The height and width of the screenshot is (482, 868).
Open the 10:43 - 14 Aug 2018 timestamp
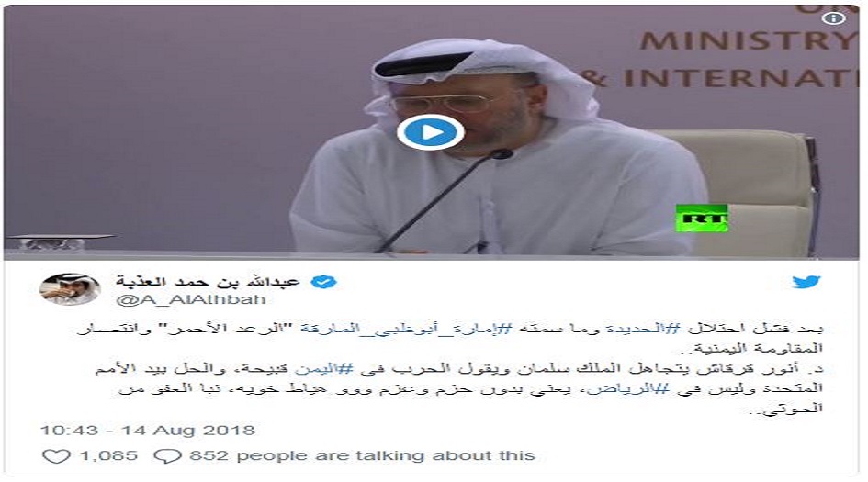point(148,430)
